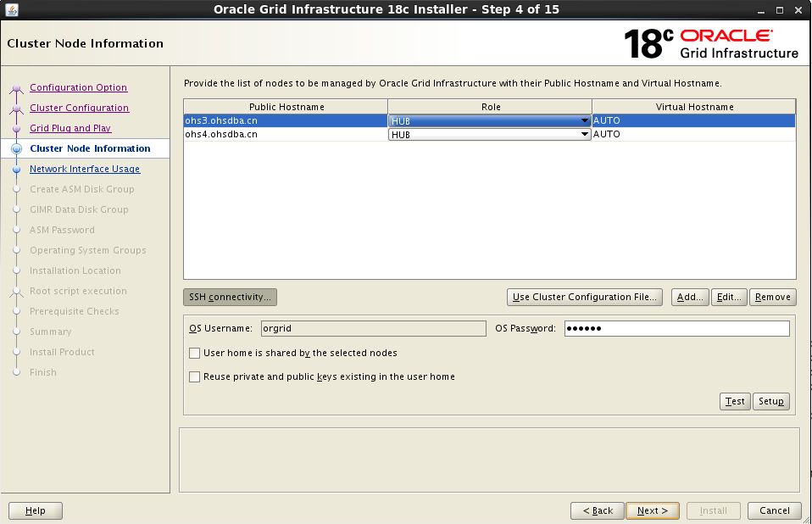Screen dimensions: 812x524
Task: Select the Cluster Node Information step
Action: 90,148
